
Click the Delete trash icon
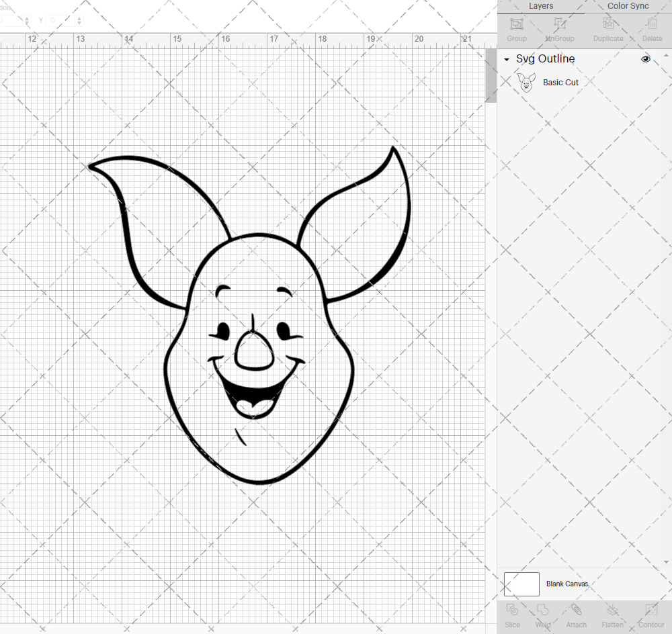pos(652,23)
